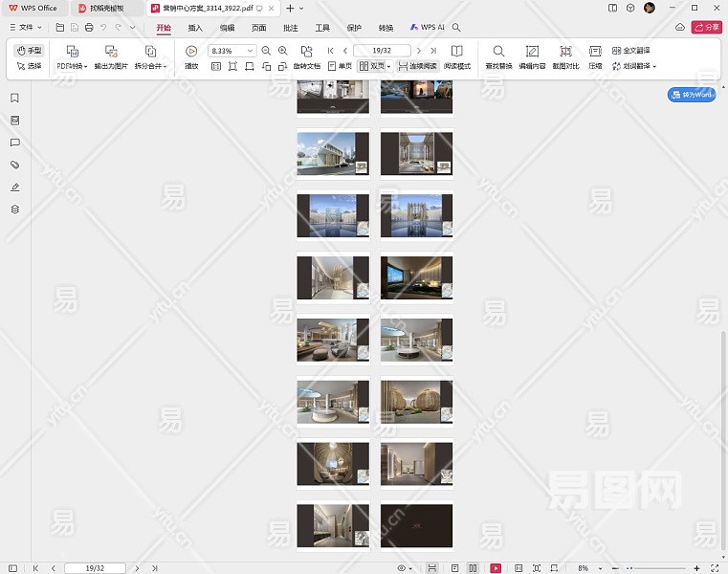The image size is (728, 574).
Task: Open the bookmark panel in left sidebar
Action: click(14, 98)
